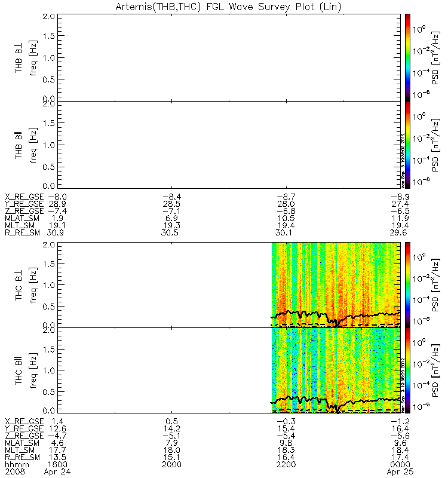Click the THC X_RE_GSE value '-0.3'
This screenshot has width=448, height=478.
pyautogui.click(x=286, y=421)
